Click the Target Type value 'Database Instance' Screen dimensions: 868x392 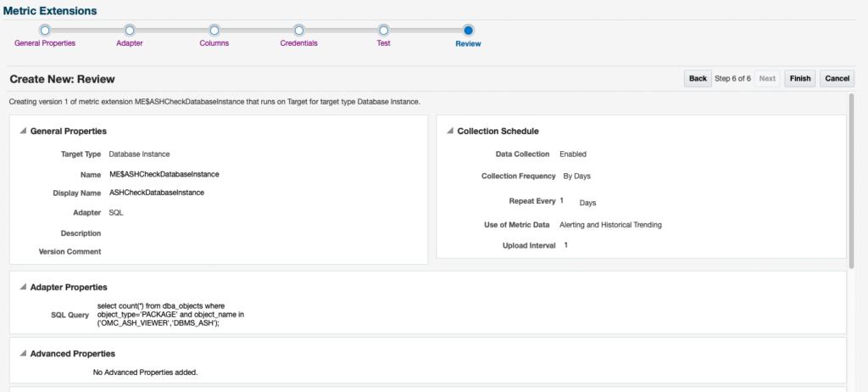point(139,154)
